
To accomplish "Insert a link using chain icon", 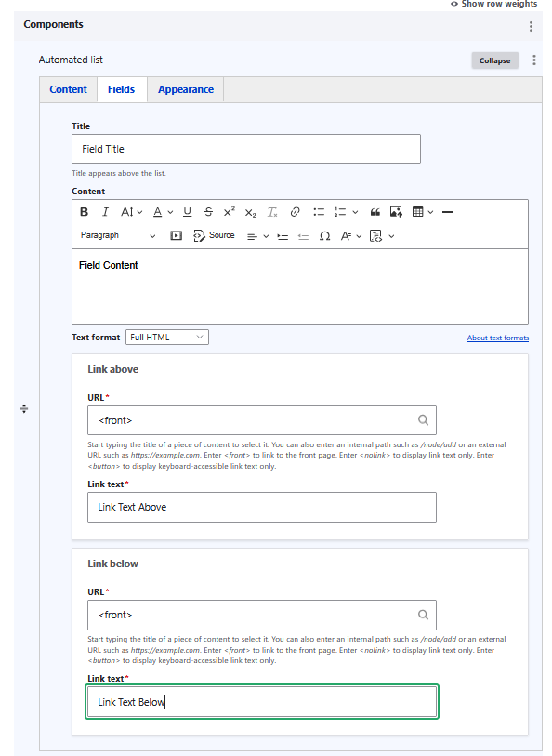I will [295, 212].
